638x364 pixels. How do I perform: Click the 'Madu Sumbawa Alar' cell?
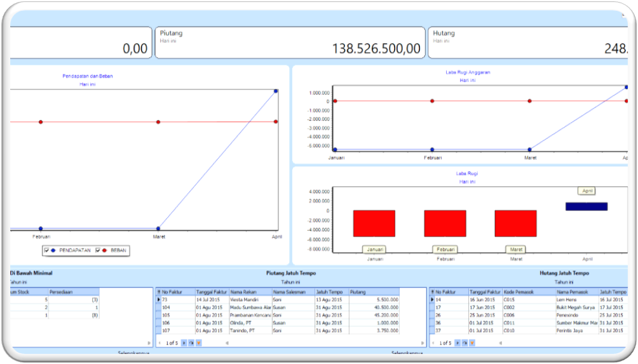click(250, 307)
